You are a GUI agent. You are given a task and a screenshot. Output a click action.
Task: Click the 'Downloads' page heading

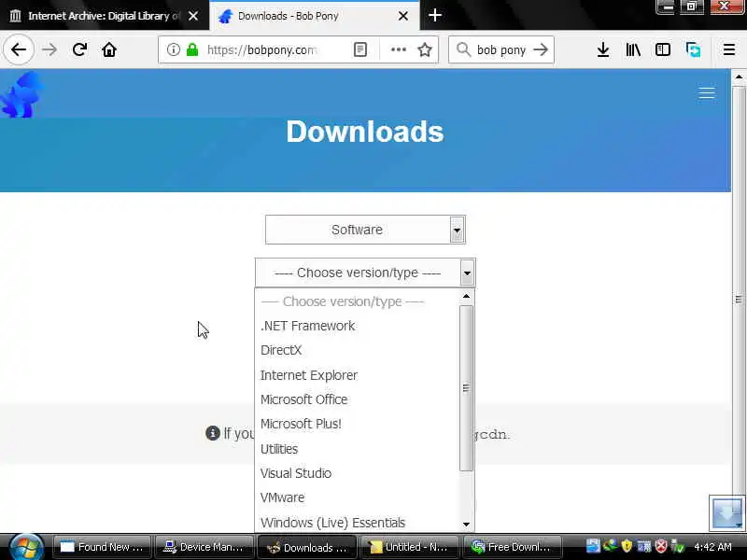(365, 132)
